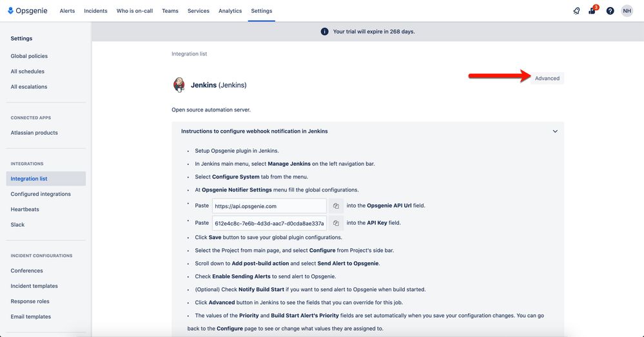Click the trial expiry message text
Viewport: 644px width, 337px height.
click(x=374, y=32)
